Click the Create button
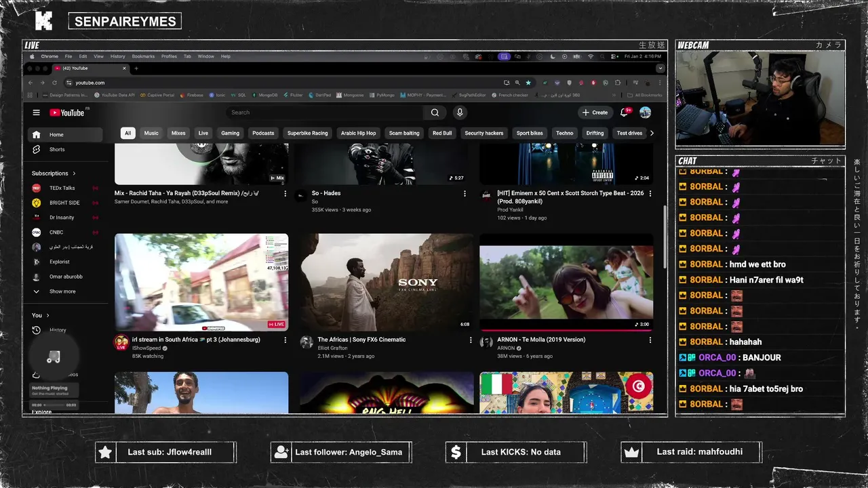 tap(595, 113)
